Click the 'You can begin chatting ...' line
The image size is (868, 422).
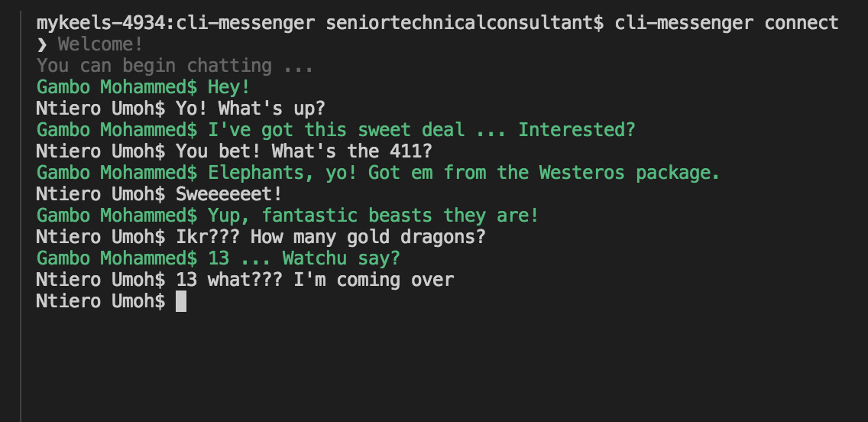coord(175,66)
